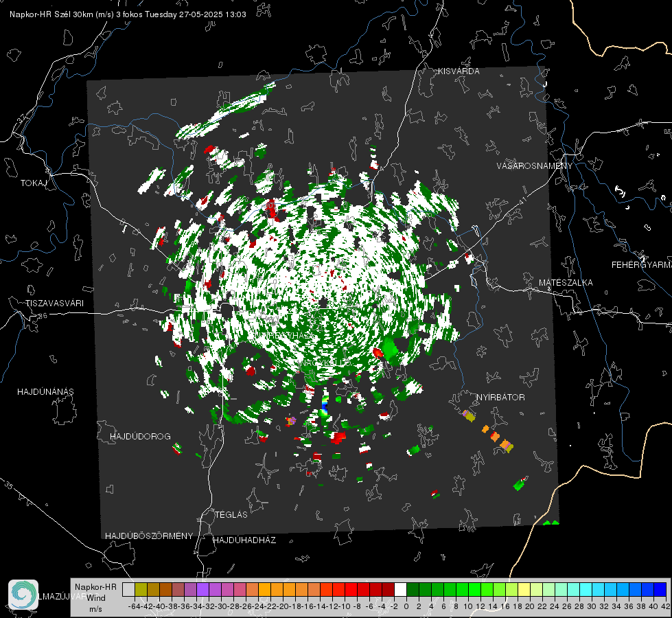Click the legend scale value 0
The width and height of the screenshot is (672, 618).
coord(406,606)
